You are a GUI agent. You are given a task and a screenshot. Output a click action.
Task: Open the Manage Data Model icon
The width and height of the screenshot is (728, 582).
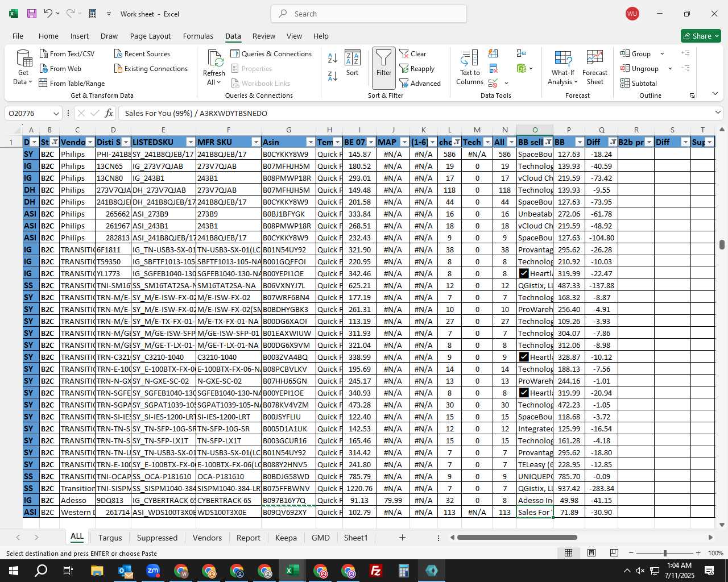coord(522,68)
